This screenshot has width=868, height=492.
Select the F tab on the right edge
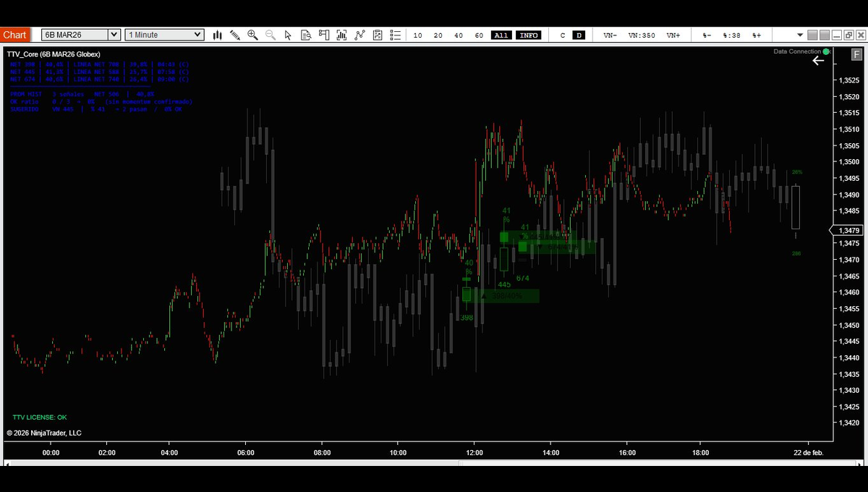[856, 54]
